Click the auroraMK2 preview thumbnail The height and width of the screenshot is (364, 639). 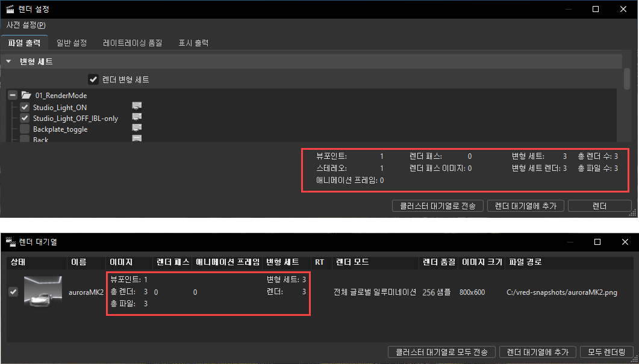point(43,292)
